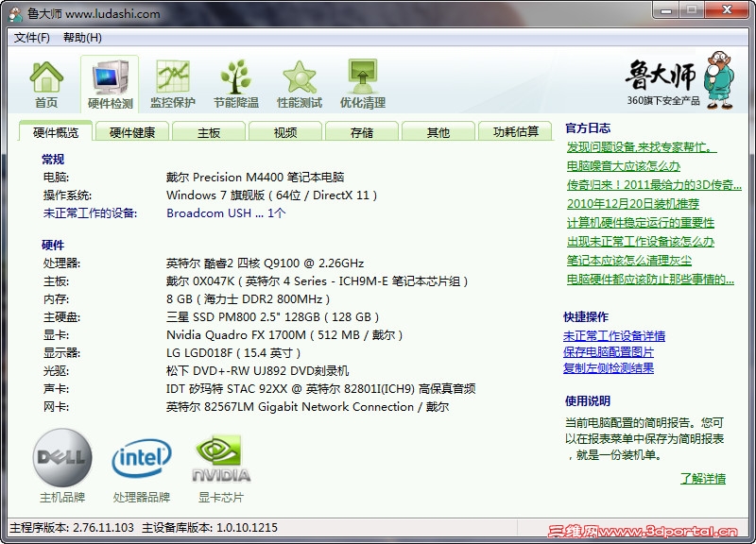Click the 戴尔 0X047K motherboard value

(318, 280)
